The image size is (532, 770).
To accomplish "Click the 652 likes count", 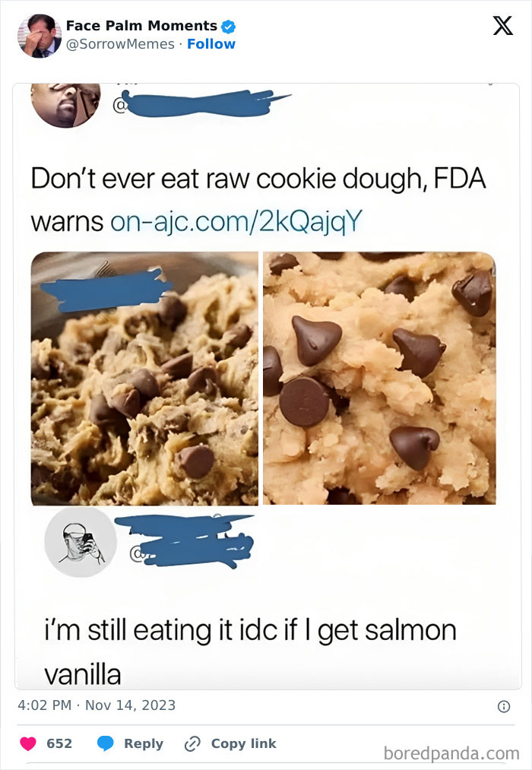I will (59, 743).
